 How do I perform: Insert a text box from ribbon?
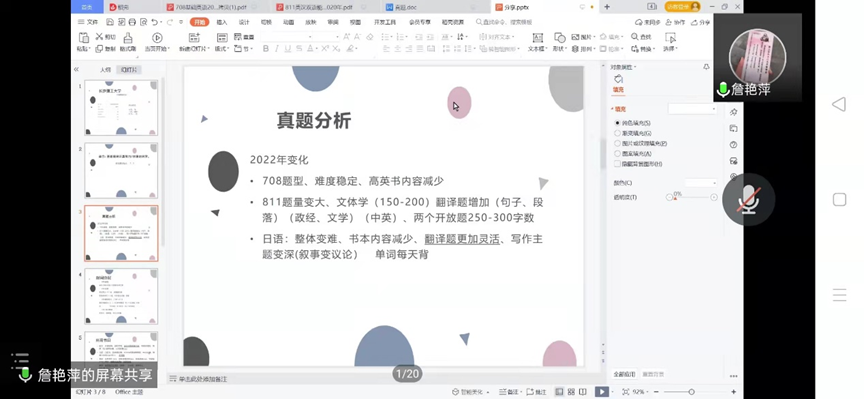point(537,37)
